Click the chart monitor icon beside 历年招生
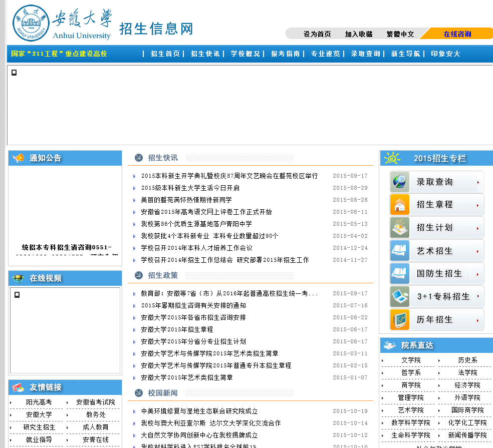 click(x=400, y=319)
